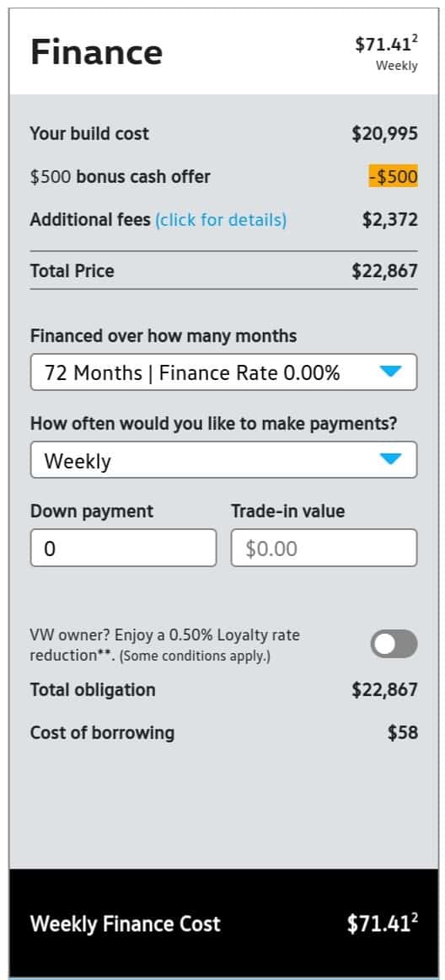Expand the payment frequency dropdown arrow
The width and height of the screenshot is (445, 980).
tap(390, 459)
